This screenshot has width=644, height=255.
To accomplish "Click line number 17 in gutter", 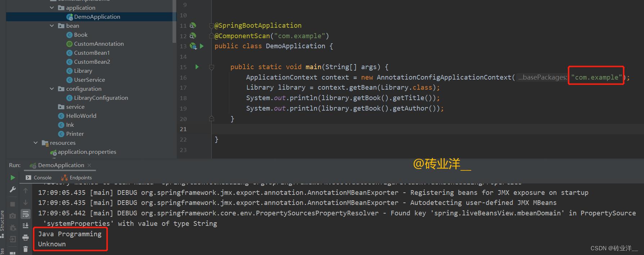I will pos(183,88).
